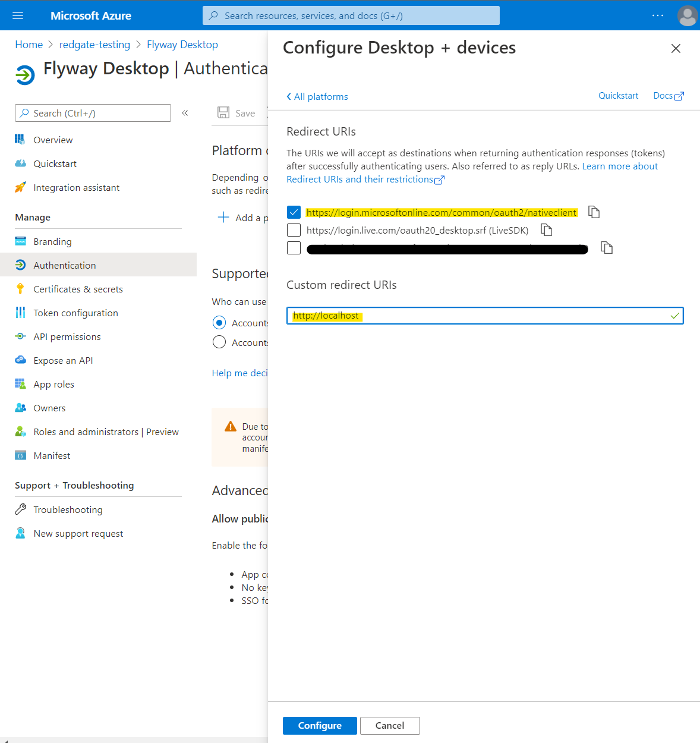Close the Configure Desktop + devices panel
Screen dimensions: 700x743
(x=676, y=49)
